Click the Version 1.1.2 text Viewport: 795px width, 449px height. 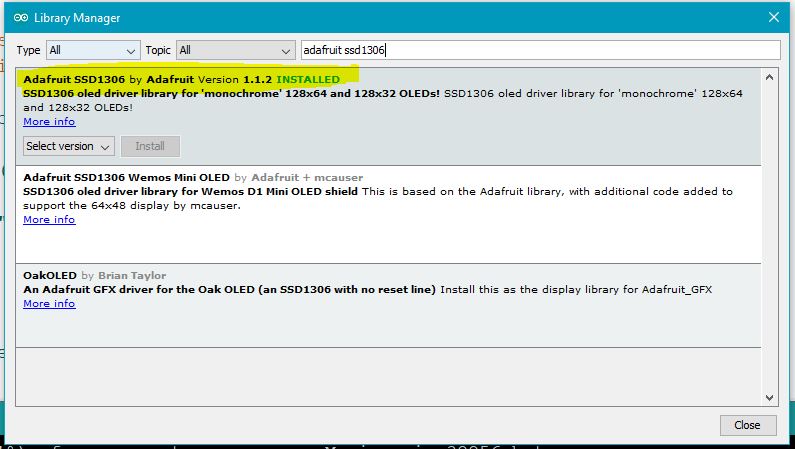click(235, 79)
